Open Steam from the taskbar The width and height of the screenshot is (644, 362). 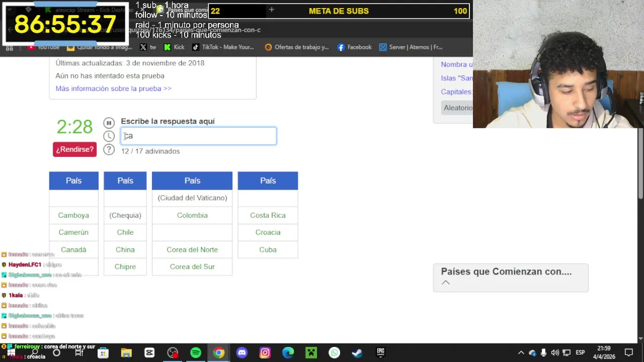click(358, 353)
